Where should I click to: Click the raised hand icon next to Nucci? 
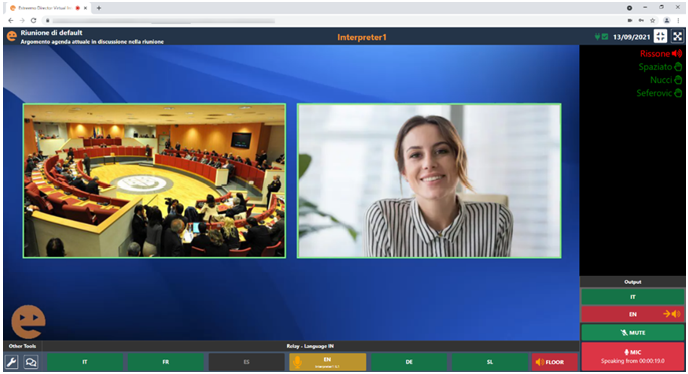click(678, 80)
